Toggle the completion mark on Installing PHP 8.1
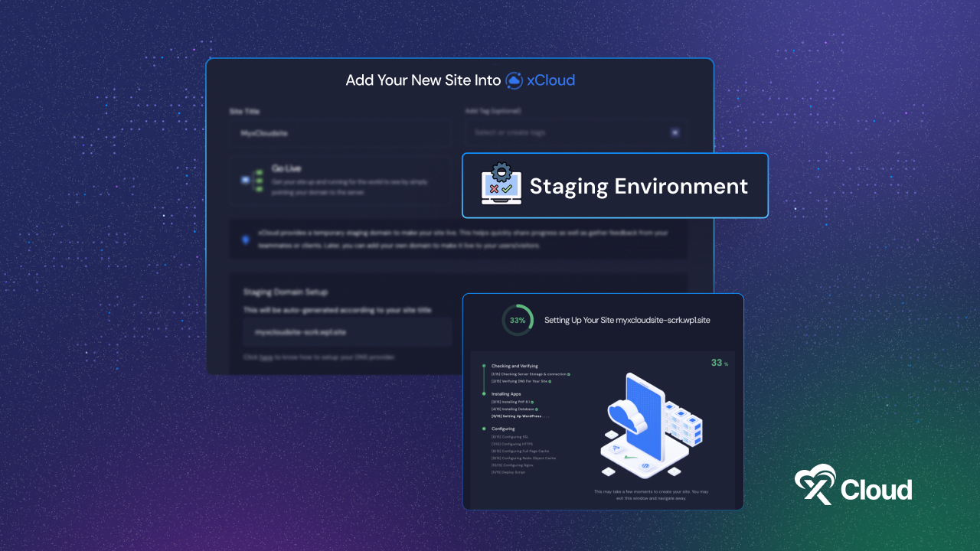Image resolution: width=980 pixels, height=551 pixels. 532,402
